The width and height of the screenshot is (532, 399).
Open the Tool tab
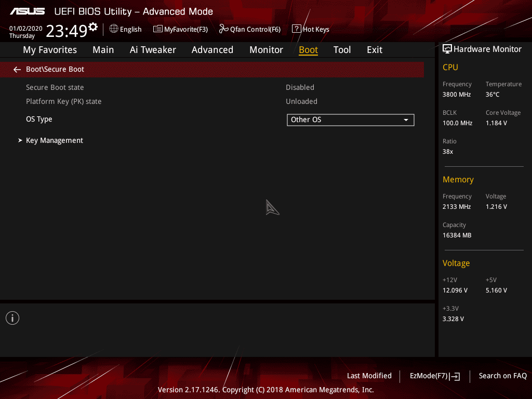(342, 50)
